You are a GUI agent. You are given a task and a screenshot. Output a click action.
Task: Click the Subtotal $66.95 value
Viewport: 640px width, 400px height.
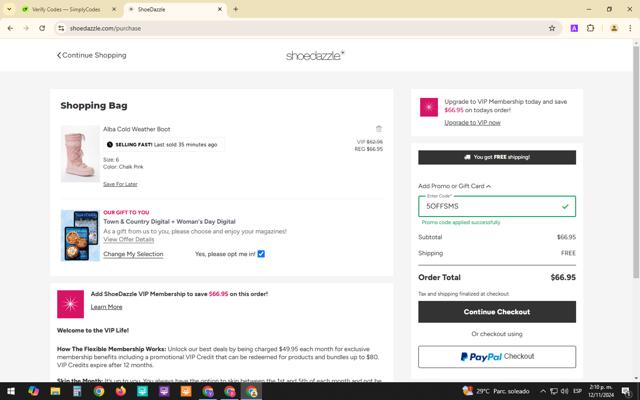coord(566,237)
